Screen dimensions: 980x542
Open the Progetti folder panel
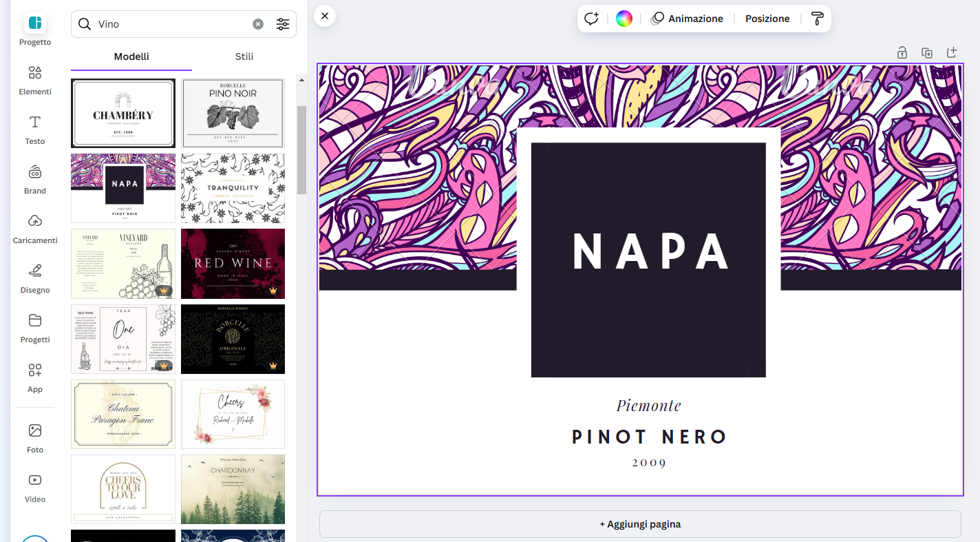point(35,328)
